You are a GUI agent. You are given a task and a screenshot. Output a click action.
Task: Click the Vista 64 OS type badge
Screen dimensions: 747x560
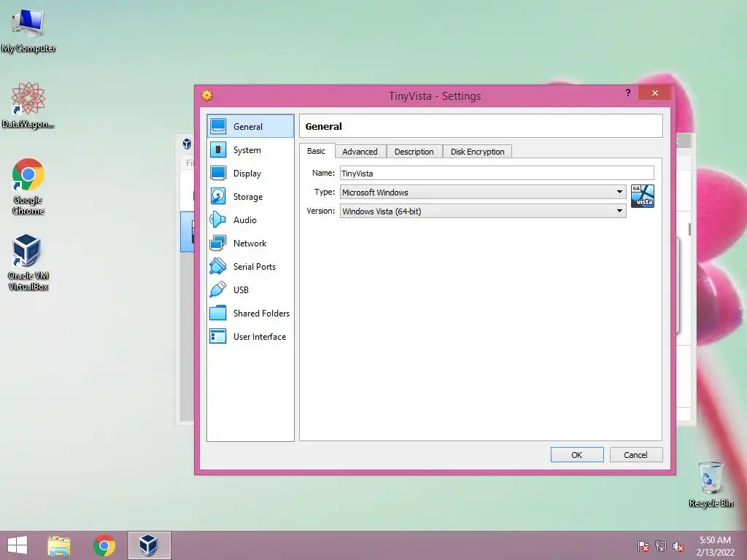(642, 196)
